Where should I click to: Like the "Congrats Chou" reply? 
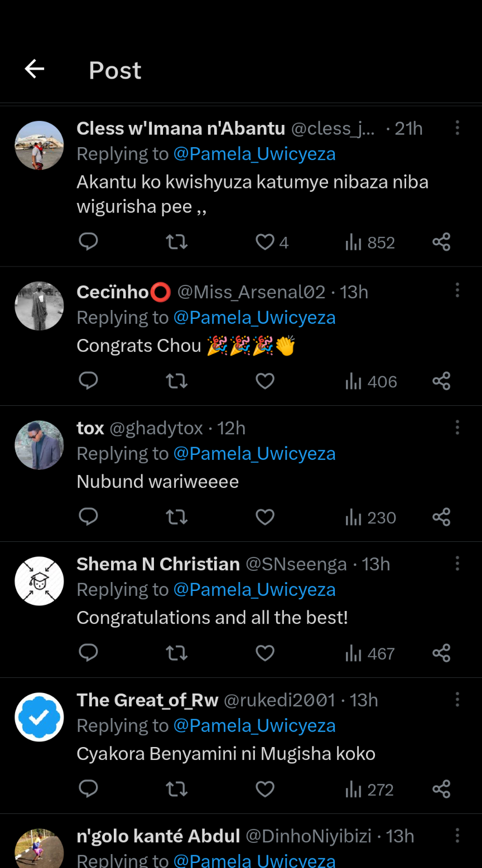pos(265,381)
